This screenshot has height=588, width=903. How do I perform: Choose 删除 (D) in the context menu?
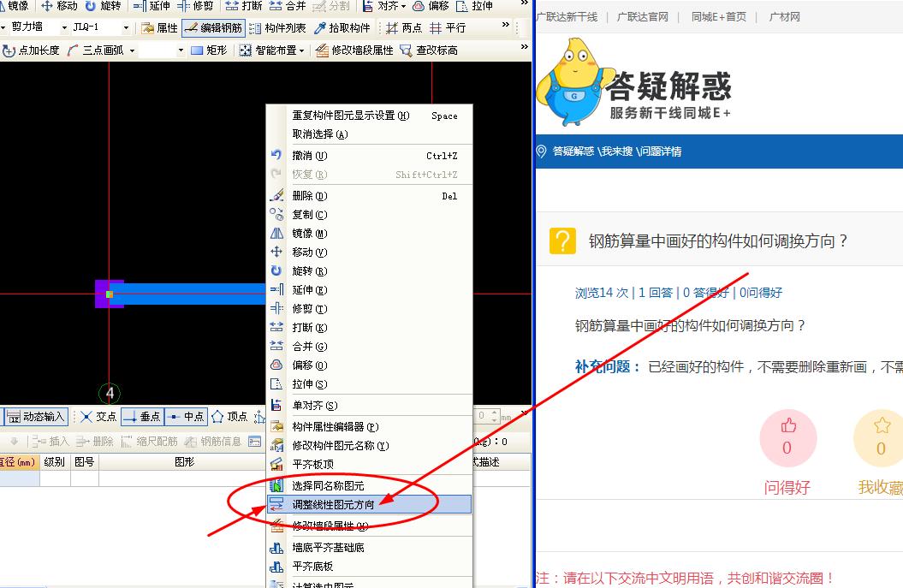tap(369, 196)
